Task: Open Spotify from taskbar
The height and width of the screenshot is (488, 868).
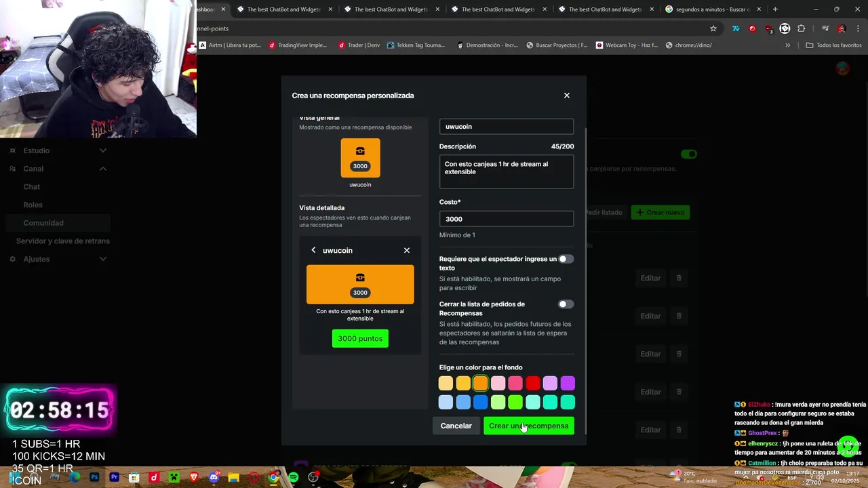Action: 293,478
